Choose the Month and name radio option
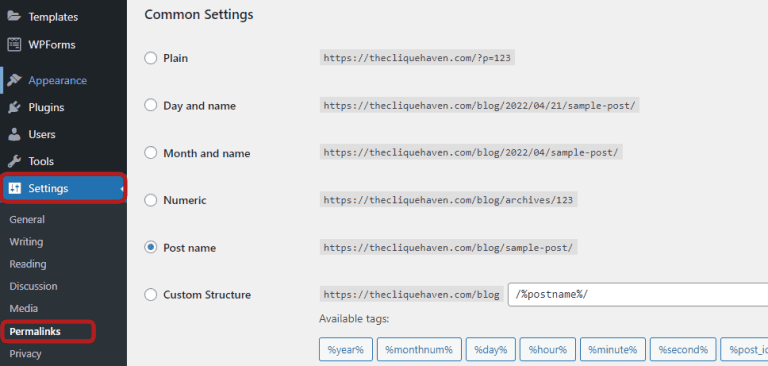Screen dimensions: 768x366 [150, 153]
